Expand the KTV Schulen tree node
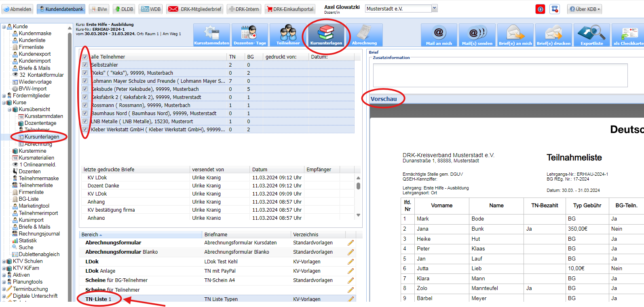The image size is (644, 307). [x=4, y=261]
